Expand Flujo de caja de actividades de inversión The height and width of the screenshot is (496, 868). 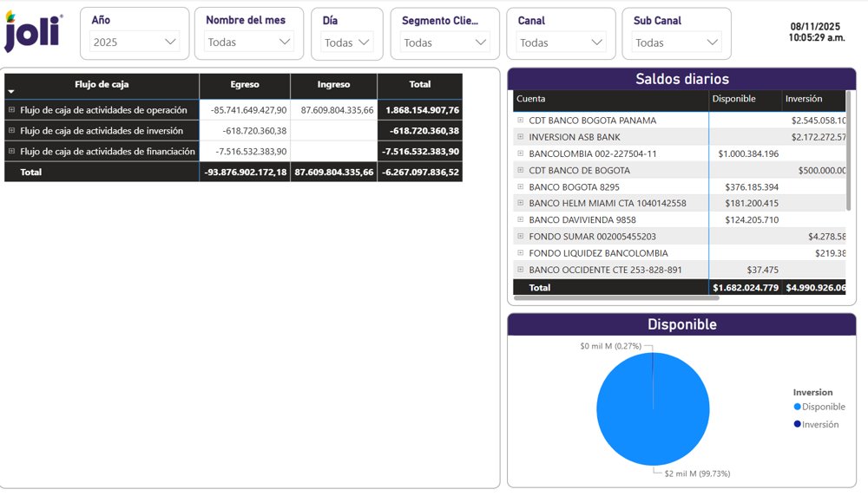12,131
